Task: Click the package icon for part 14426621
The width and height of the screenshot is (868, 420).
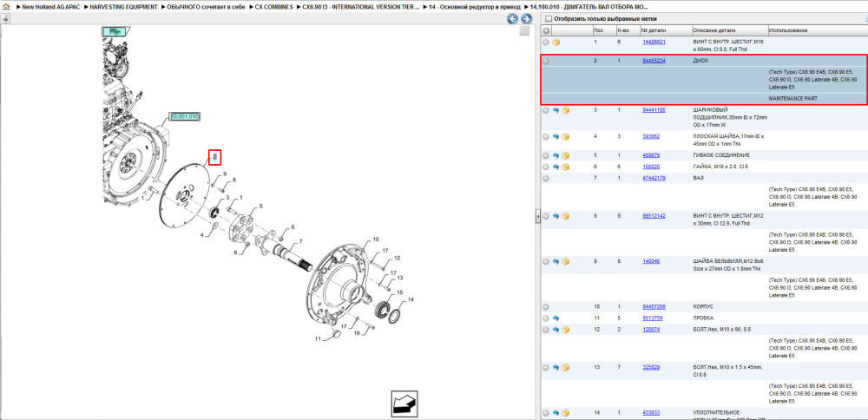Action: [x=556, y=42]
